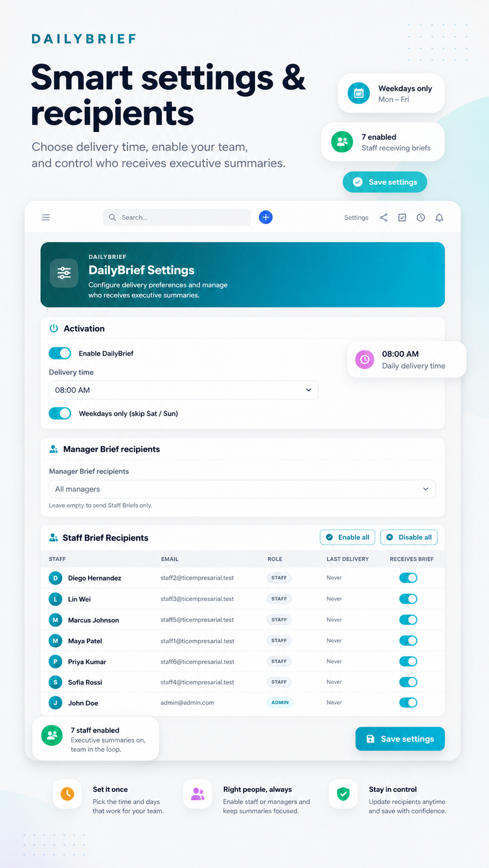The width and height of the screenshot is (489, 868).
Task: Click the DAILYBRIEF logo text
Action: click(x=84, y=39)
